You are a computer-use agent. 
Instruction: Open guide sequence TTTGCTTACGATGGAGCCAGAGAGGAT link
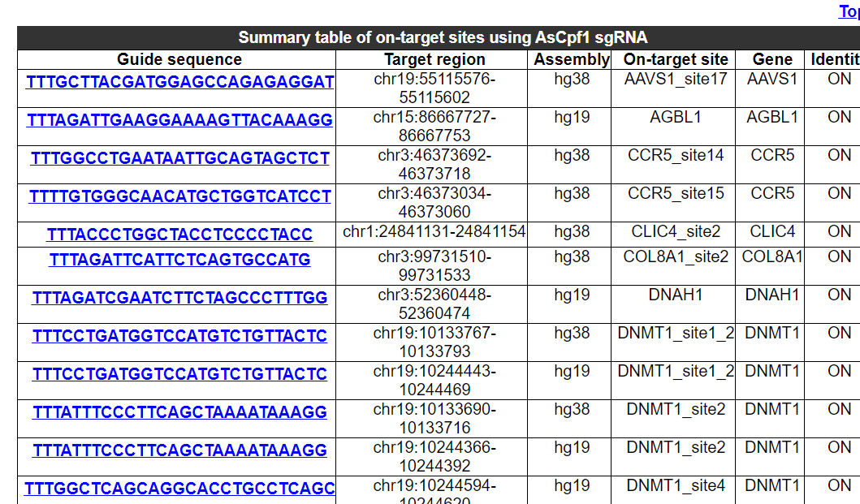tap(179, 82)
